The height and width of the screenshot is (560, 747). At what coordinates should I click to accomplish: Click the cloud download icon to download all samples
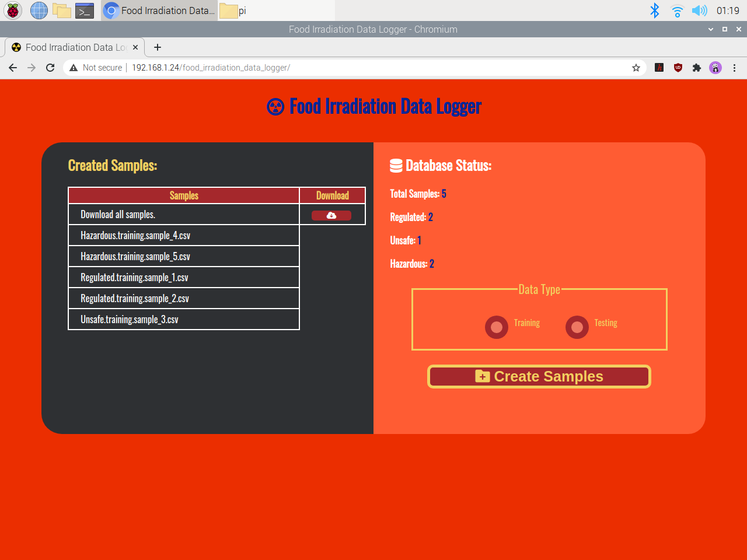[x=331, y=215]
